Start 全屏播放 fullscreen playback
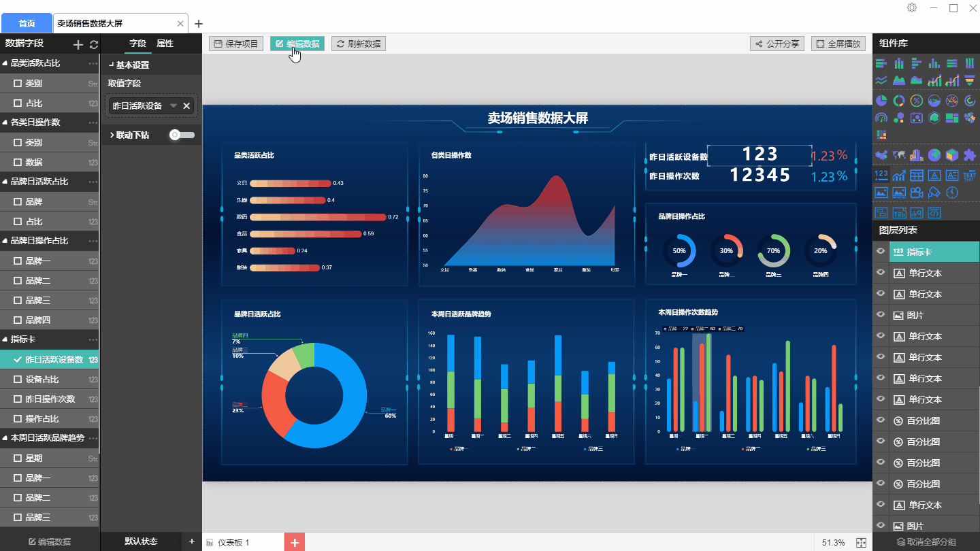The height and width of the screenshot is (551, 980). pyautogui.click(x=838, y=44)
